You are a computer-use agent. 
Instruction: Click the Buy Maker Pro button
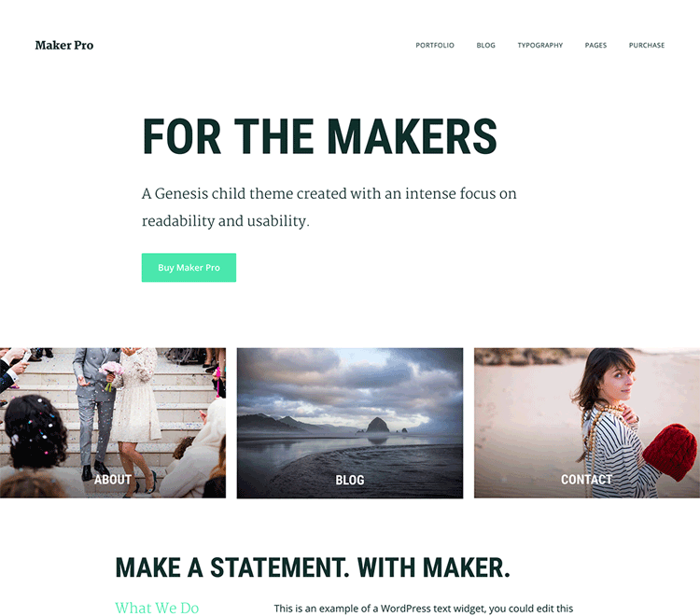click(189, 267)
